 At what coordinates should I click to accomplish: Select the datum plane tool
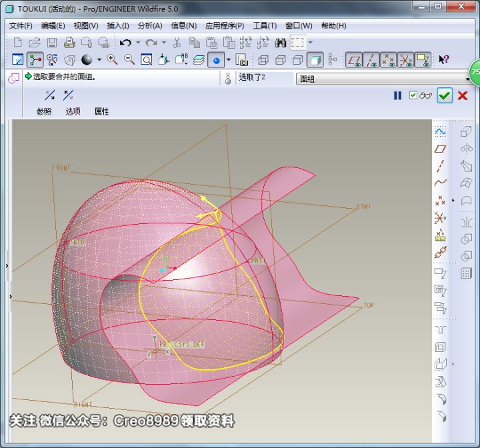click(440, 149)
